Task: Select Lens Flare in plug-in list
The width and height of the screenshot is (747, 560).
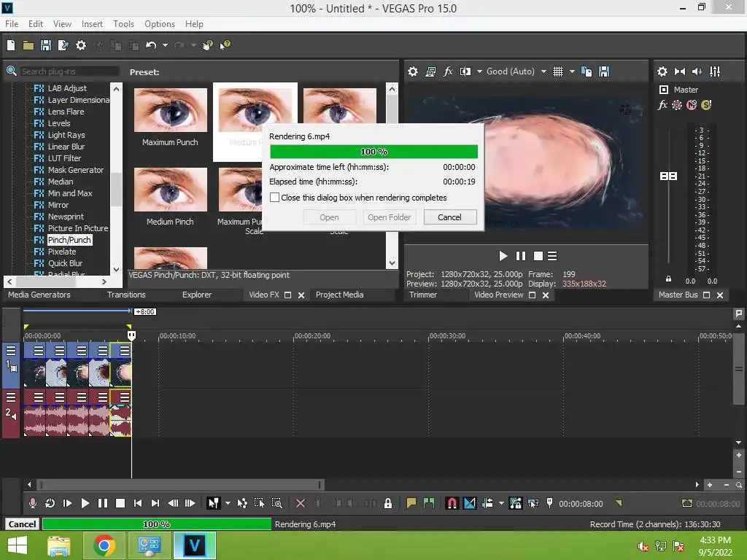Action: (x=66, y=112)
